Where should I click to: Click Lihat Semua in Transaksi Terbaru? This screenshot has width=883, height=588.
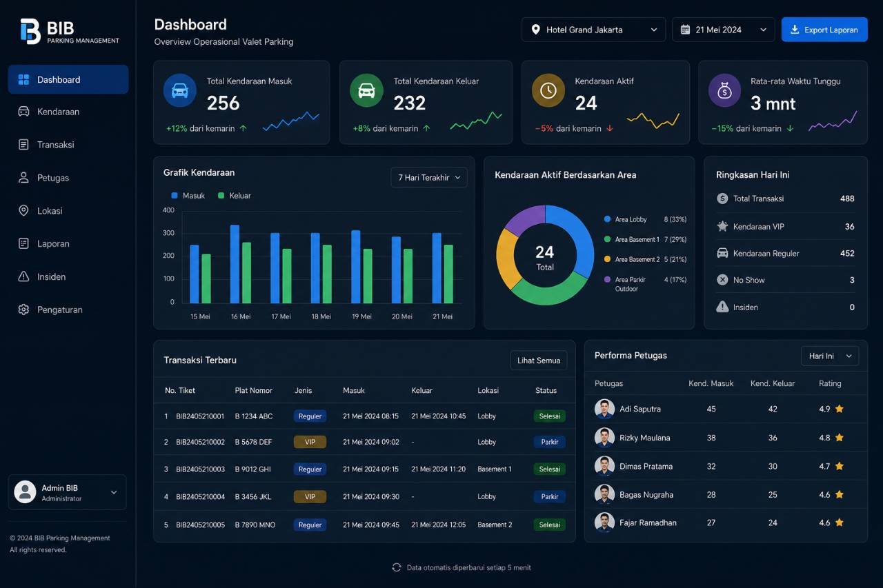coord(539,361)
